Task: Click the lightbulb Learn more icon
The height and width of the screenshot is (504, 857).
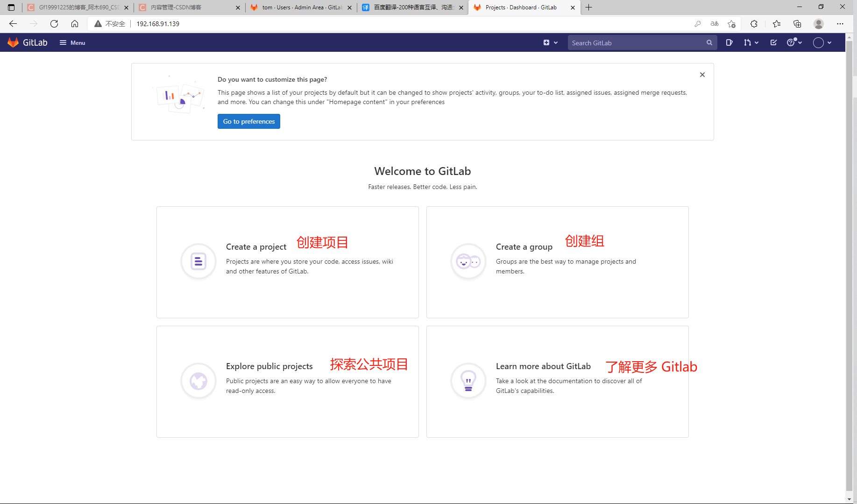Action: click(468, 381)
